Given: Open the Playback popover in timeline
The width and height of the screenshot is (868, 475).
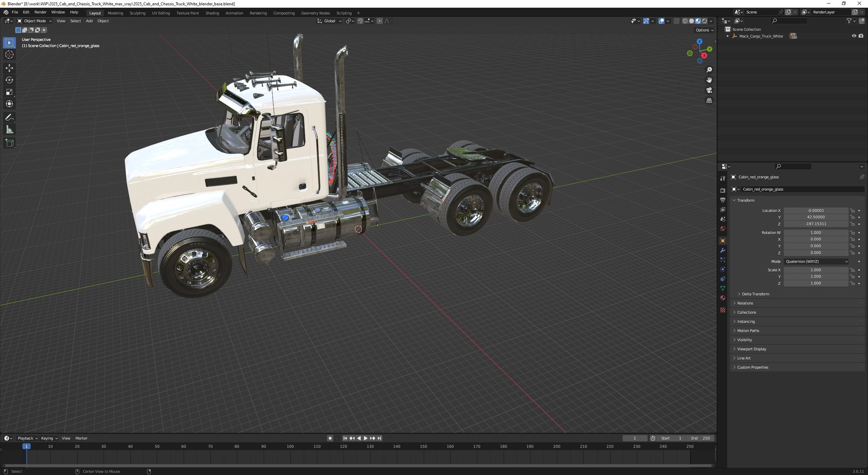Looking at the screenshot, I should pyautogui.click(x=28, y=438).
